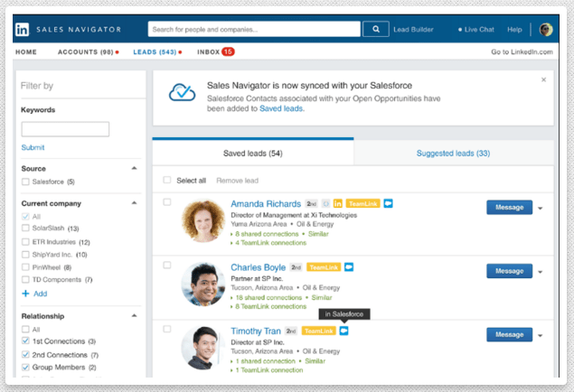Switch to Suggested leads (33) tab
The height and width of the screenshot is (392, 574).
click(453, 154)
